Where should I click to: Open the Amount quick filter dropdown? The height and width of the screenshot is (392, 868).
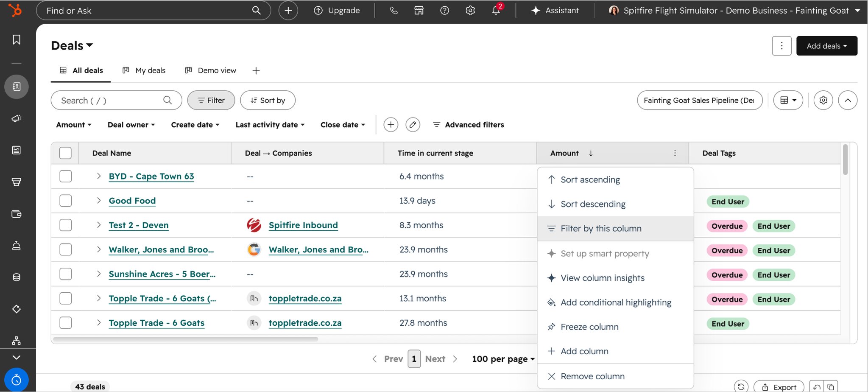(74, 125)
